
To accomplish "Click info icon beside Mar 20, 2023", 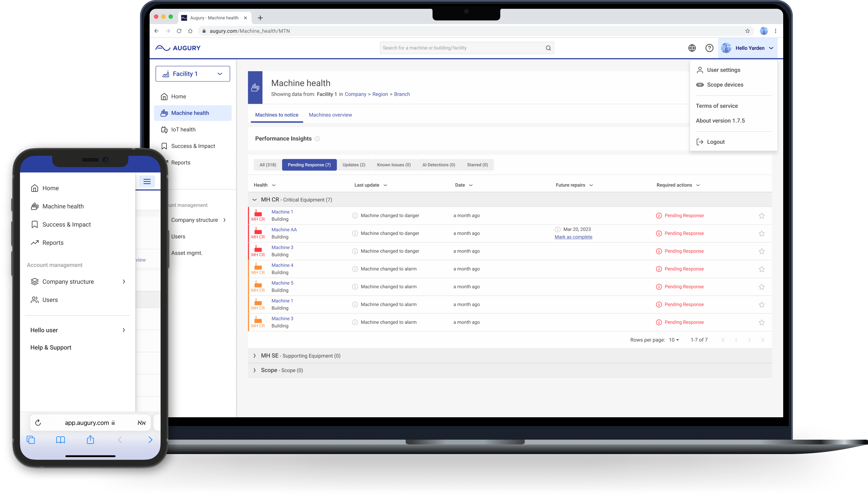I will [558, 229].
